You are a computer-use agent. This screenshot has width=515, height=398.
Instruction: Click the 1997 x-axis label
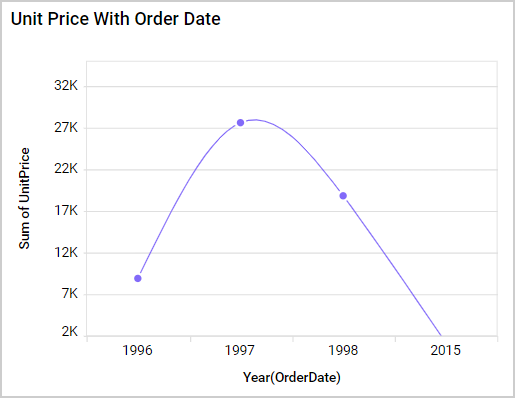240,350
